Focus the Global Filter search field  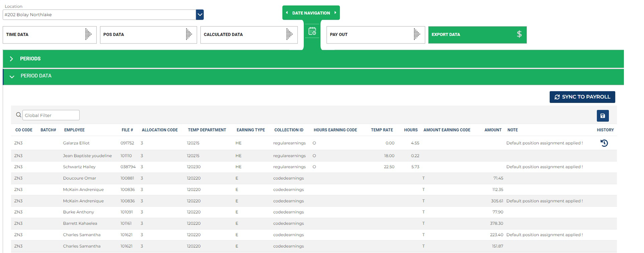click(x=51, y=115)
